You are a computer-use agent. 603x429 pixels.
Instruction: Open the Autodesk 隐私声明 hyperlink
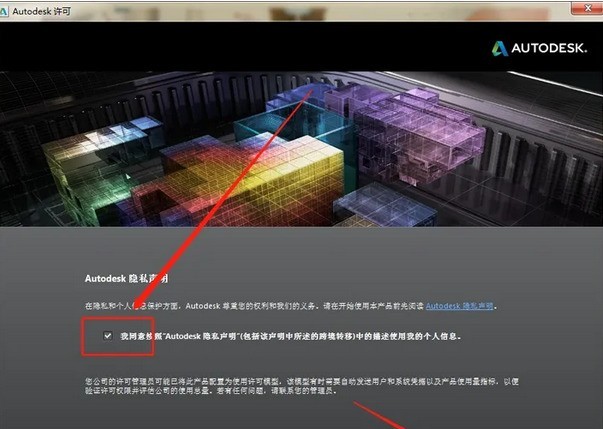point(460,306)
